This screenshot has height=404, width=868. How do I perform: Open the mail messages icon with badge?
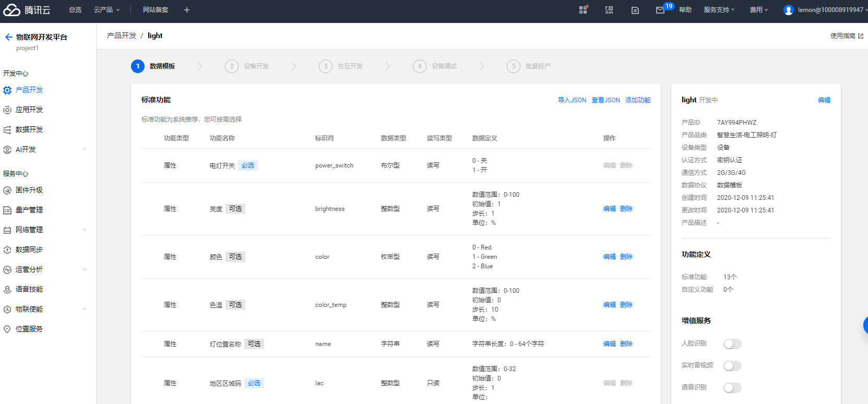tap(661, 10)
